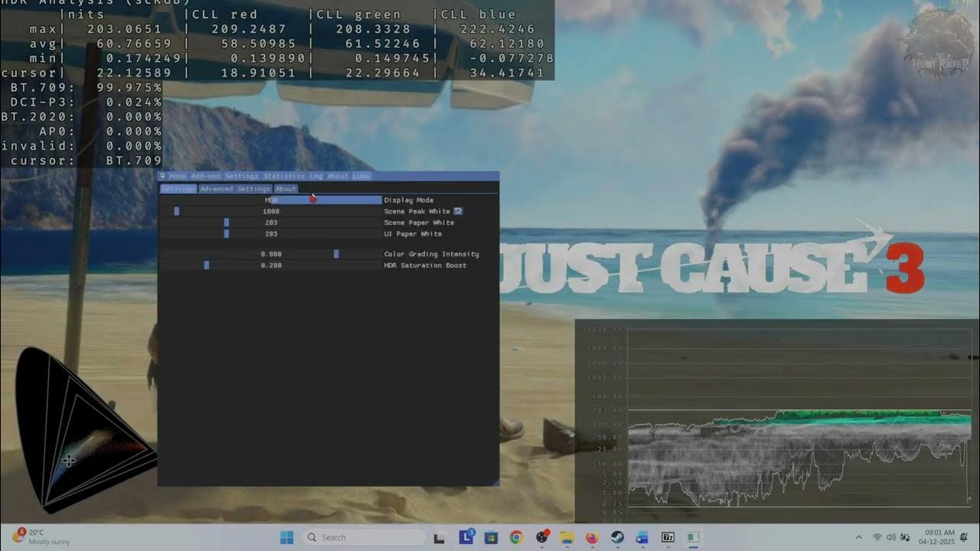980x551 pixels.
Task: Collapse the ReShade overlay window triangle
Action: point(162,176)
